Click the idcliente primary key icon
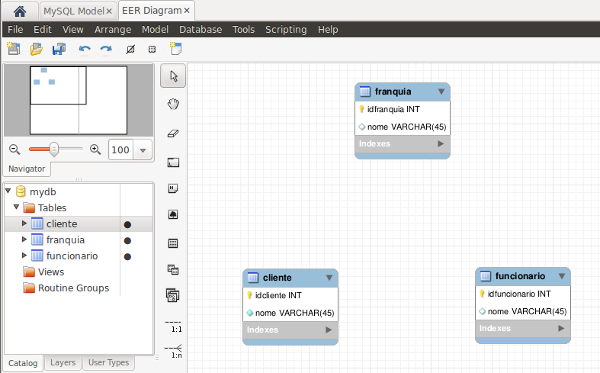Screen dimensions: 600x373 click(249, 295)
